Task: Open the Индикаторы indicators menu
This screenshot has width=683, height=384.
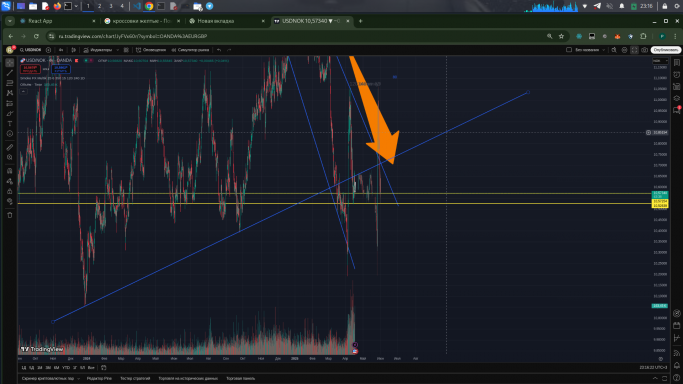Action: coord(98,50)
